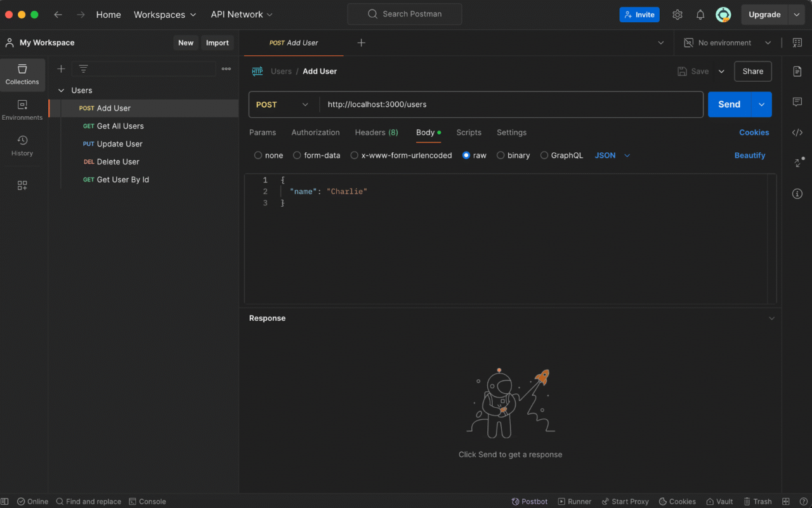Open the configure workspace sidebar icon
The width and height of the screenshot is (812, 508).
click(22, 185)
